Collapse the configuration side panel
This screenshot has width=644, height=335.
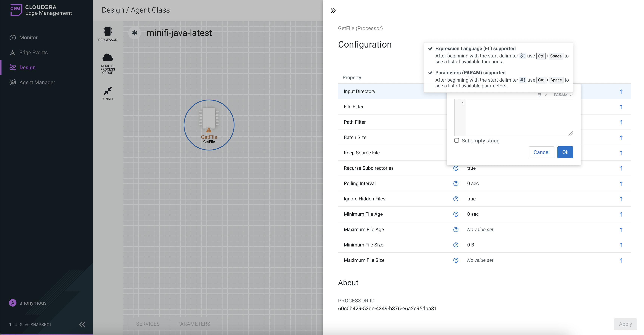(x=333, y=10)
